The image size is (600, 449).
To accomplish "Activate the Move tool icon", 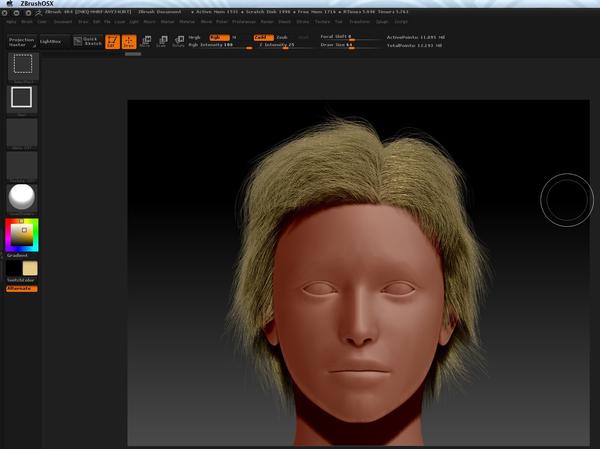I will [x=146, y=42].
